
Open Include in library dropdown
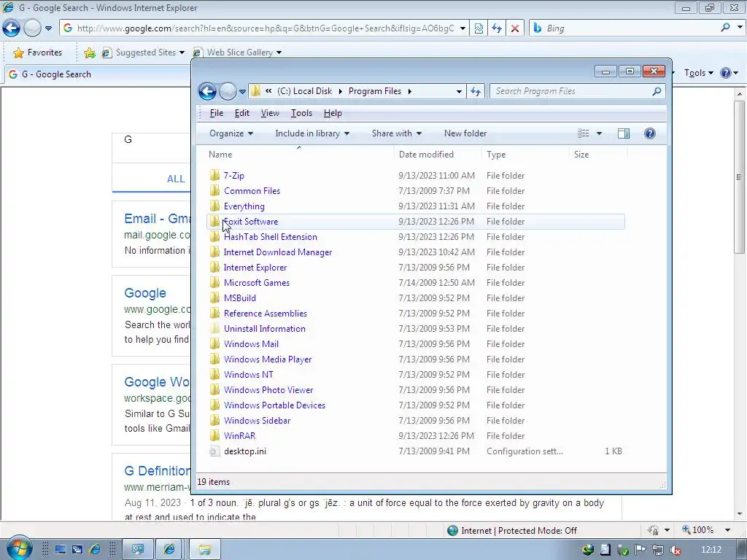(x=312, y=133)
